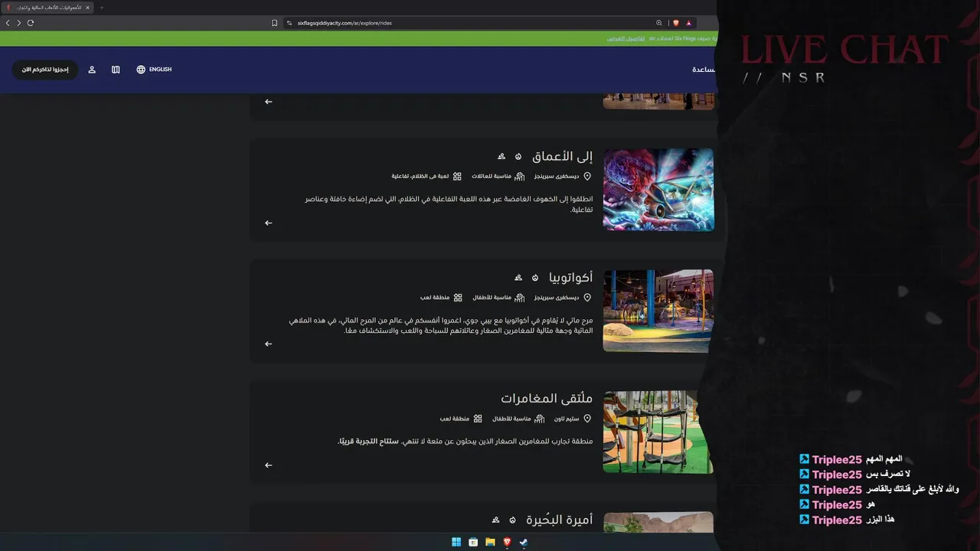Open the Windows Start menu
This screenshot has height=551, width=980.
456,542
